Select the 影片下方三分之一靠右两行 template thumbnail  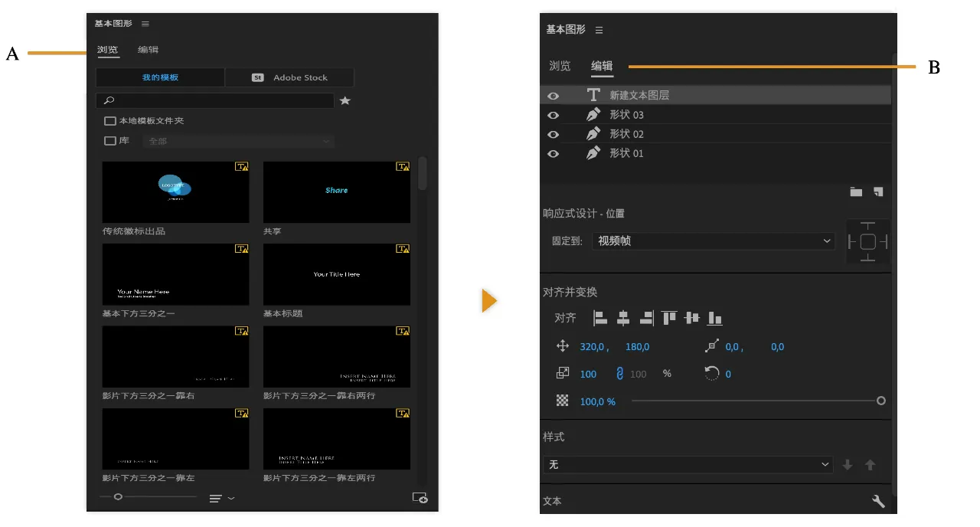[337, 357]
